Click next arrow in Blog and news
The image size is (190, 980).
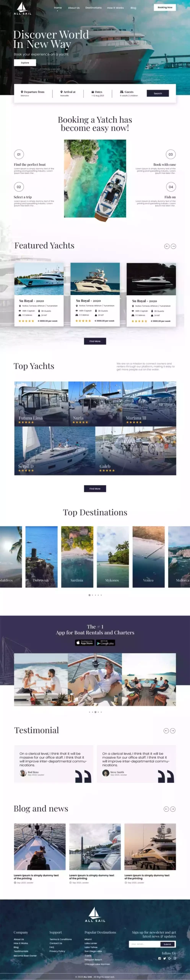pos(173,809)
